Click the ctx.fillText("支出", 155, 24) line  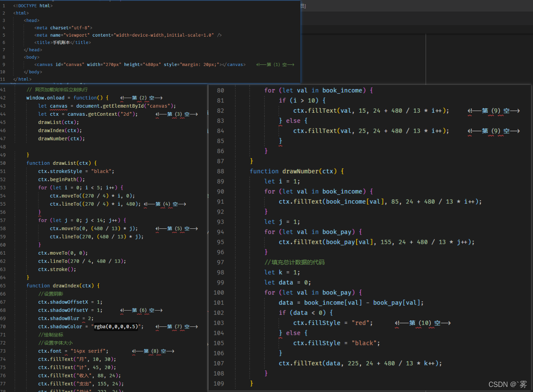pyautogui.click(x=81, y=384)
